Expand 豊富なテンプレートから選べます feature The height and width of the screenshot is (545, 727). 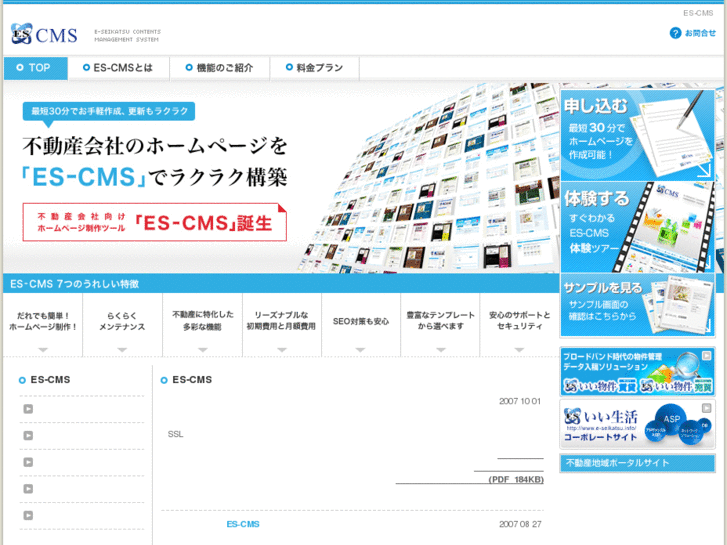440,325
